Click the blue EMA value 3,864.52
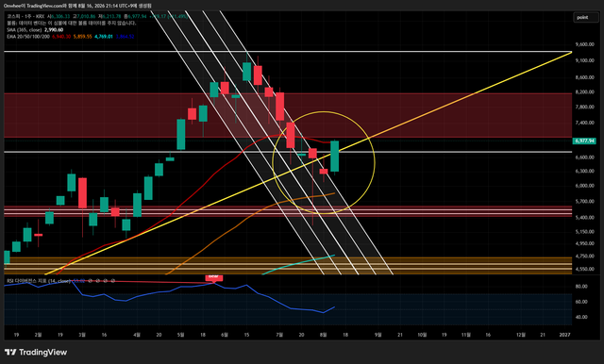This screenshot has width=604, height=364. pos(125,37)
